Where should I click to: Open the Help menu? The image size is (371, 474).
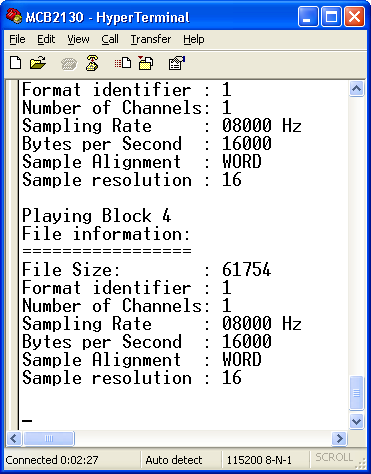tap(194, 39)
